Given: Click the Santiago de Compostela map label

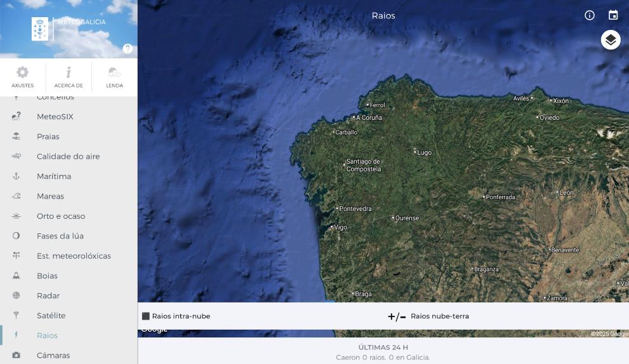Looking at the screenshot, I should 364,165.
